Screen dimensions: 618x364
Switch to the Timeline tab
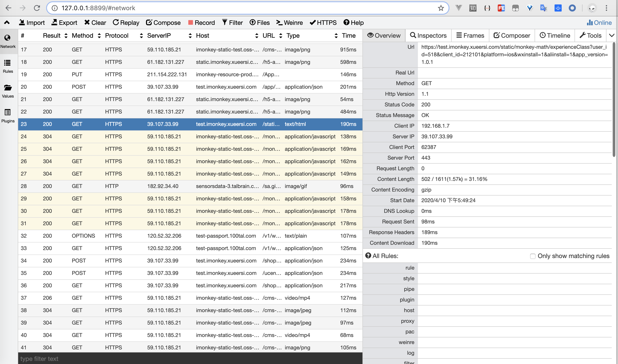click(x=555, y=35)
